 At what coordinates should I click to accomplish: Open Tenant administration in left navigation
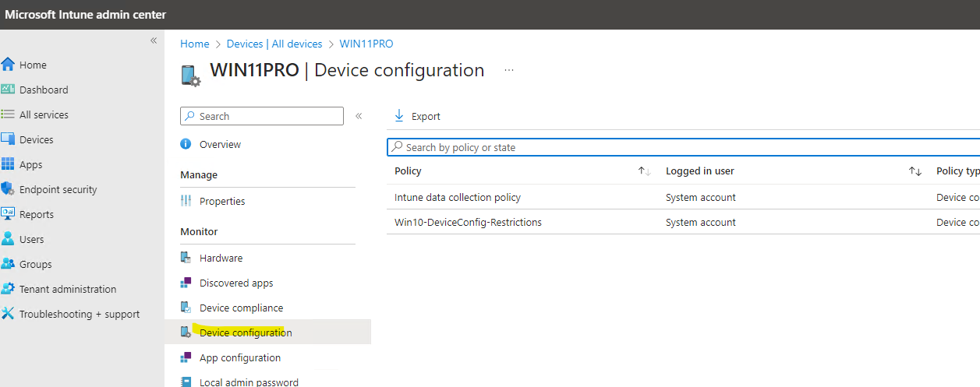point(68,289)
